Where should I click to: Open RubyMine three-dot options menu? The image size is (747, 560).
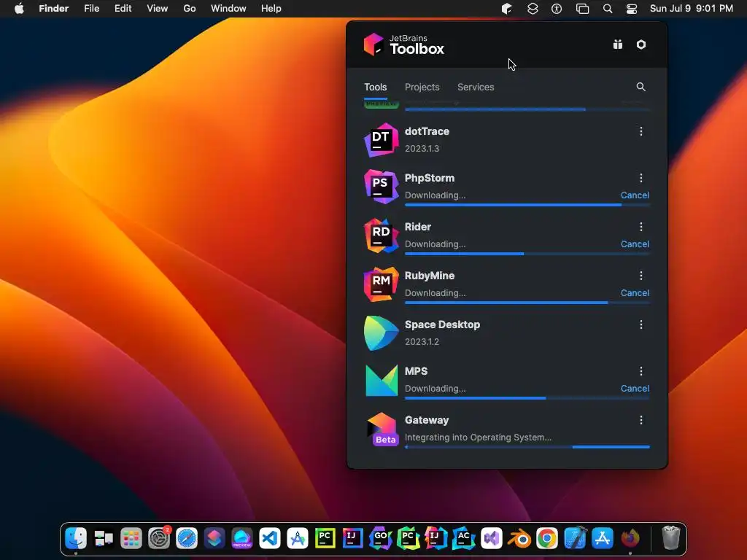(x=640, y=276)
